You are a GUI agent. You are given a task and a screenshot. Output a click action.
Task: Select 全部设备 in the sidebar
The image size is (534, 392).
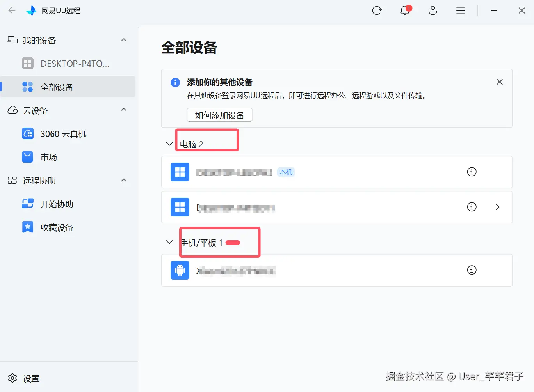tap(68, 87)
